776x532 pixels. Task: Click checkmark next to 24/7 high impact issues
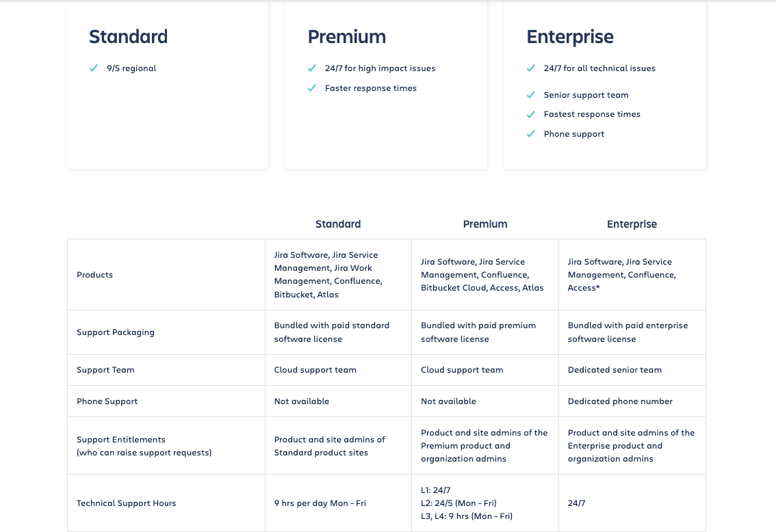tap(312, 68)
